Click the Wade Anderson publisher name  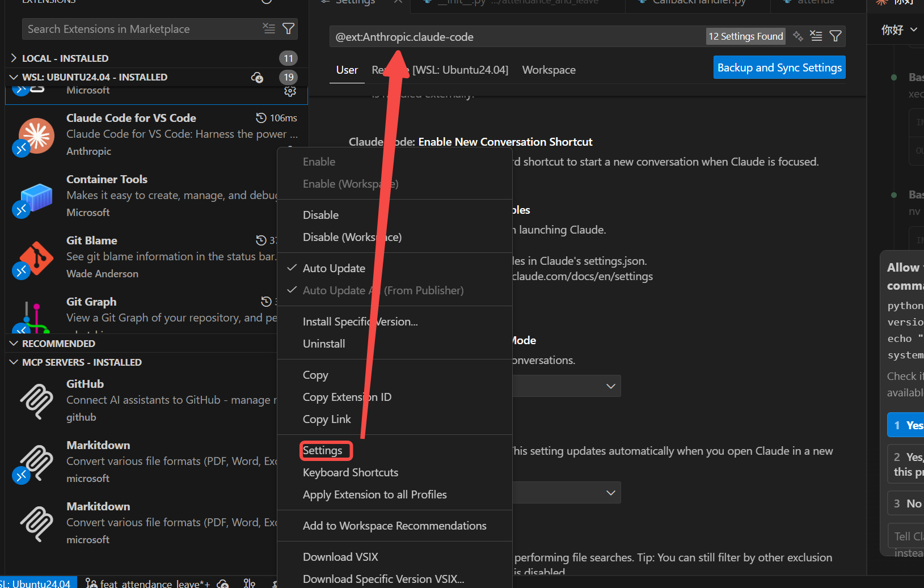[102, 274]
